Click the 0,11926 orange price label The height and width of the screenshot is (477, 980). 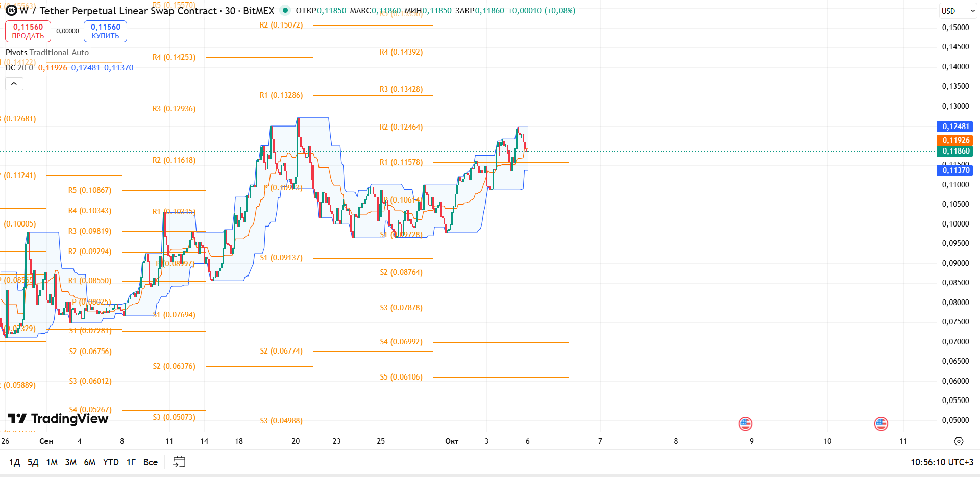tap(955, 140)
